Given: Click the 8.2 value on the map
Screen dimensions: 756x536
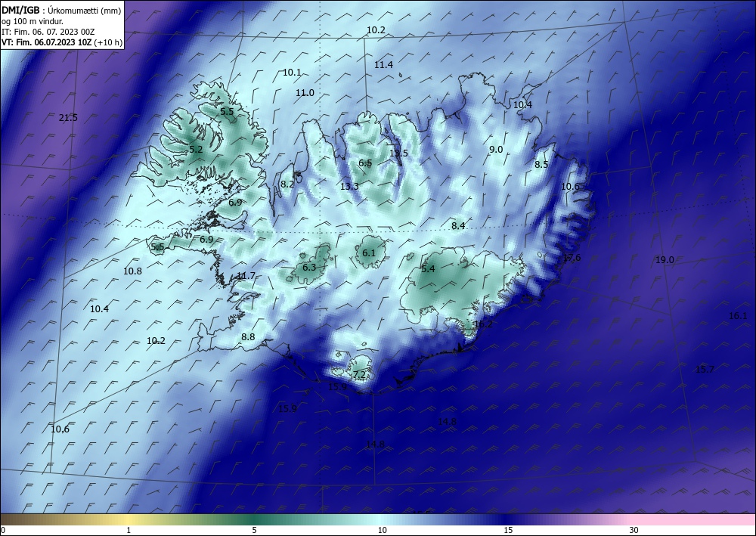Looking at the screenshot, I should pos(287,184).
